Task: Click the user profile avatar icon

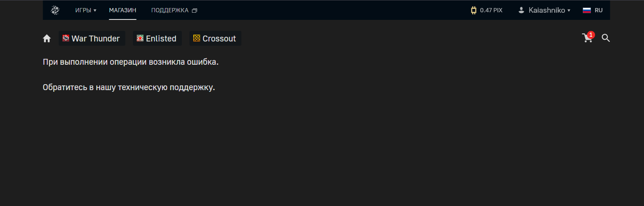Action: pyautogui.click(x=521, y=10)
